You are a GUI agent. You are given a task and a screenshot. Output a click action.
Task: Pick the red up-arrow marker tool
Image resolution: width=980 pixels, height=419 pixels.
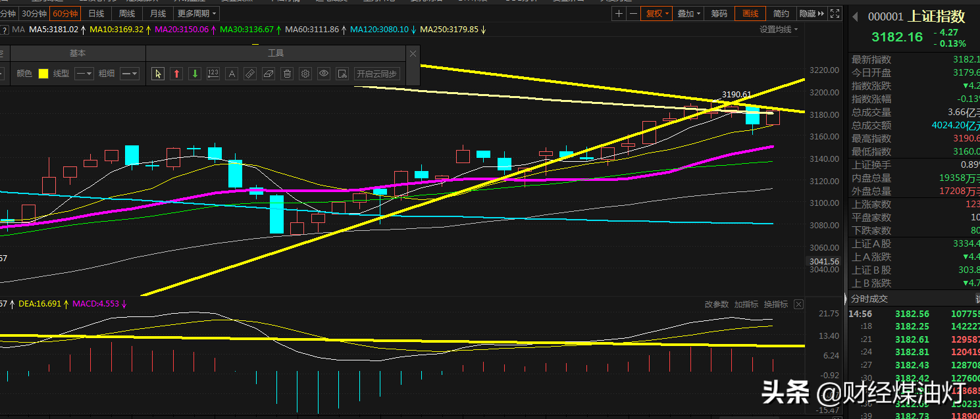176,74
